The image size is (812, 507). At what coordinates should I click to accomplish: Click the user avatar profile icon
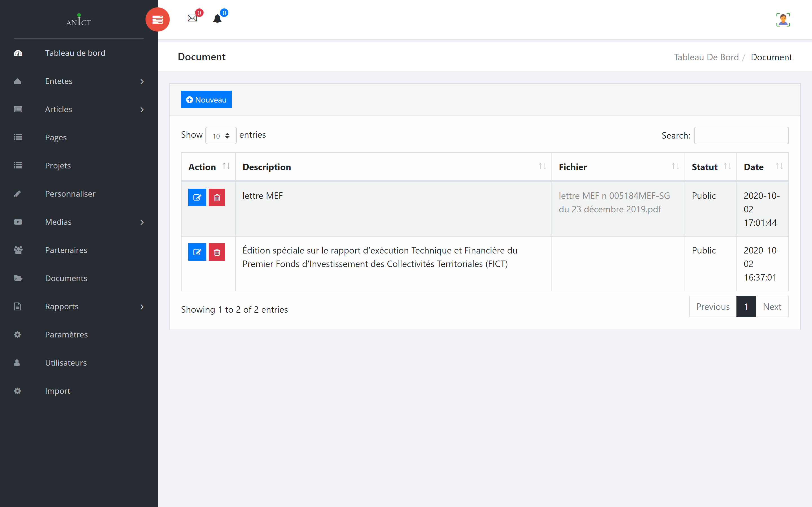(783, 19)
